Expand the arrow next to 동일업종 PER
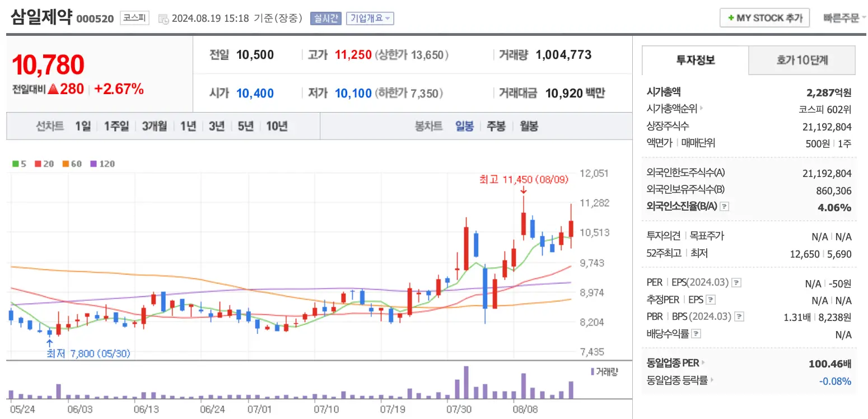The width and height of the screenshot is (868, 419). (x=703, y=363)
